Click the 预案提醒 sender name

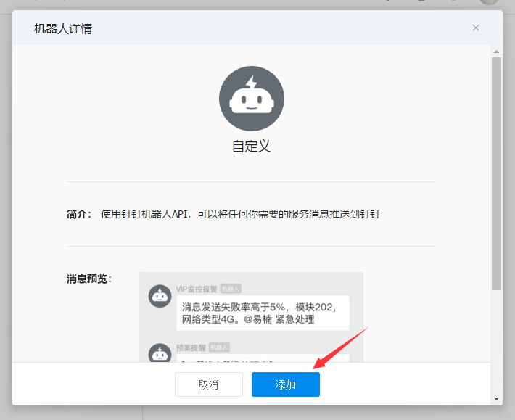(x=191, y=347)
